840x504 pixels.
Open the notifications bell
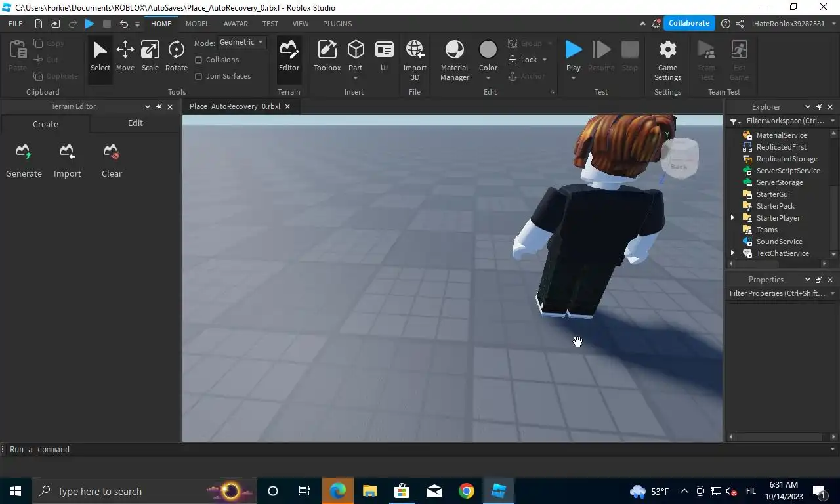point(656,24)
